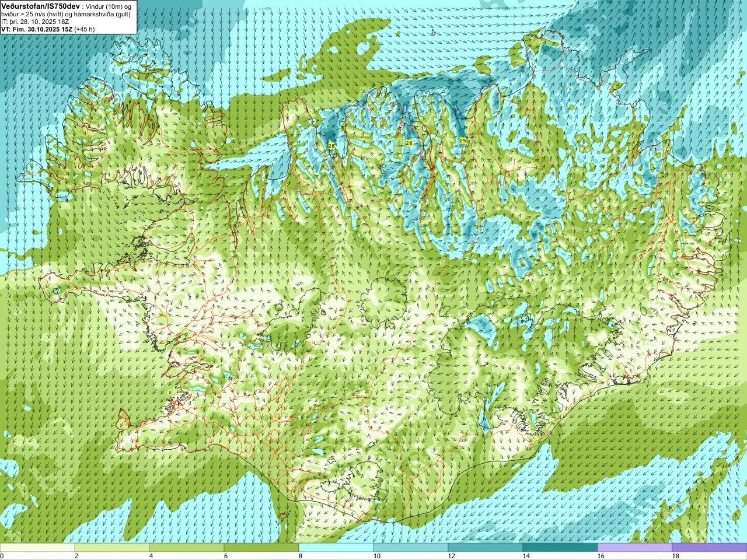
Task: Select the palest 0–2 m/s legend swatch
Action: coord(37,548)
